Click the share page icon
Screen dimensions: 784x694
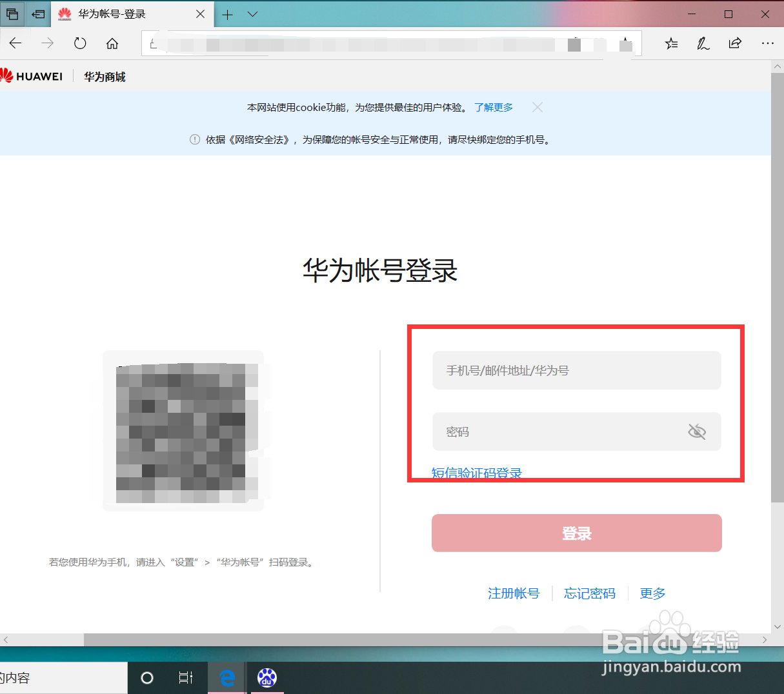click(x=735, y=43)
